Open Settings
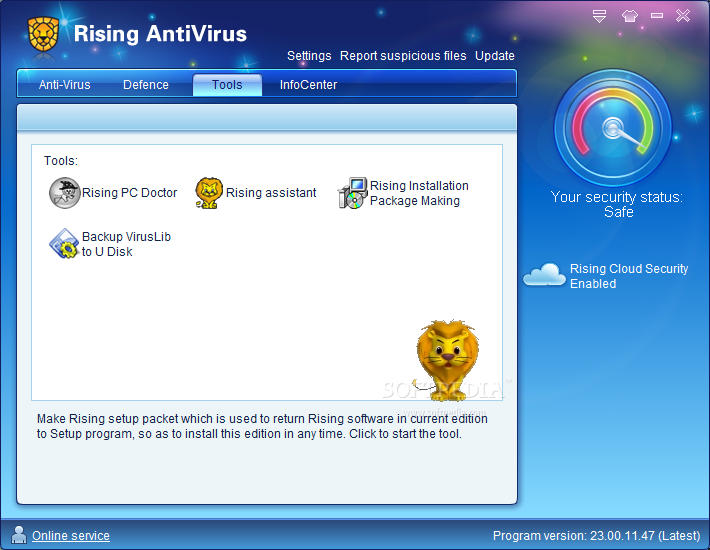The height and width of the screenshot is (550, 710). [309, 56]
